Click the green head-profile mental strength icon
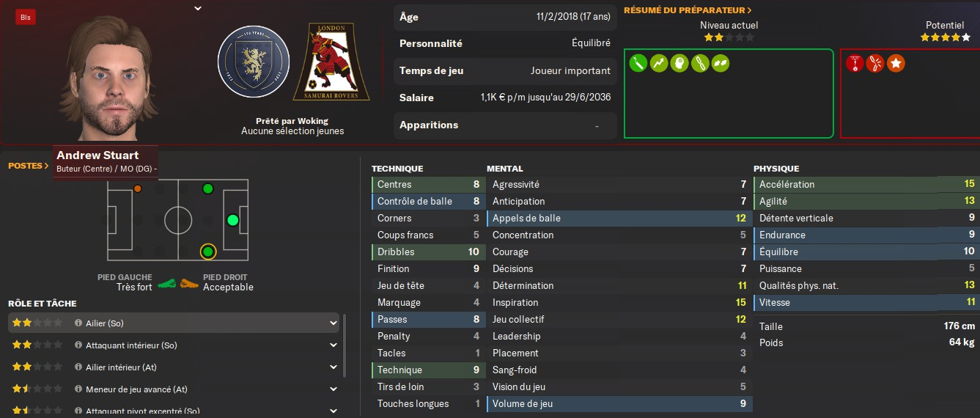Viewport: 980px width, 418px height. click(x=679, y=64)
